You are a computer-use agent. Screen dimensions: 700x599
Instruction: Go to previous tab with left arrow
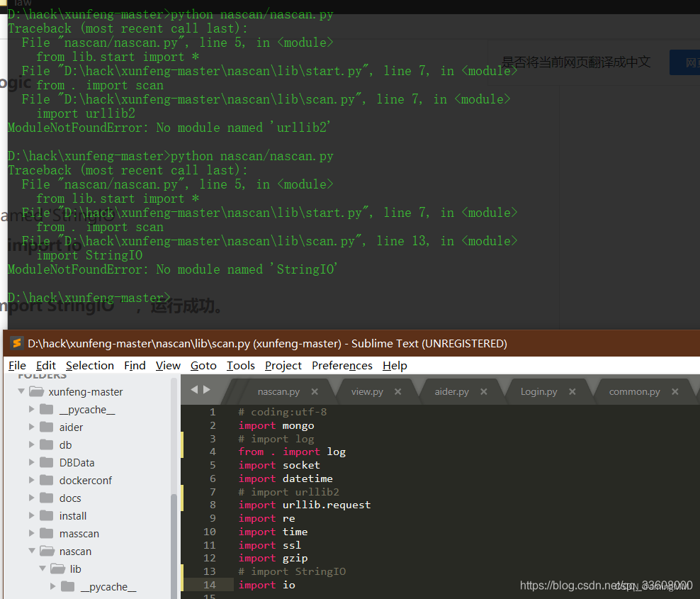[x=194, y=389]
